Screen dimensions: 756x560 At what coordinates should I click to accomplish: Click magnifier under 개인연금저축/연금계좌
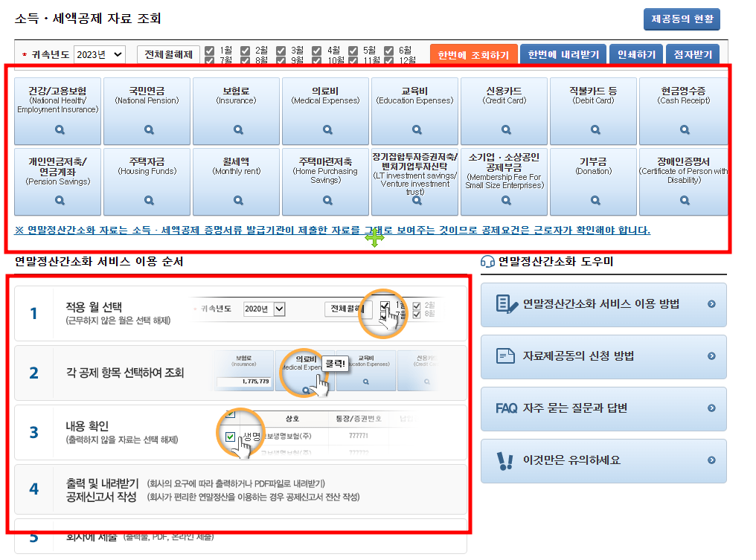click(60, 201)
